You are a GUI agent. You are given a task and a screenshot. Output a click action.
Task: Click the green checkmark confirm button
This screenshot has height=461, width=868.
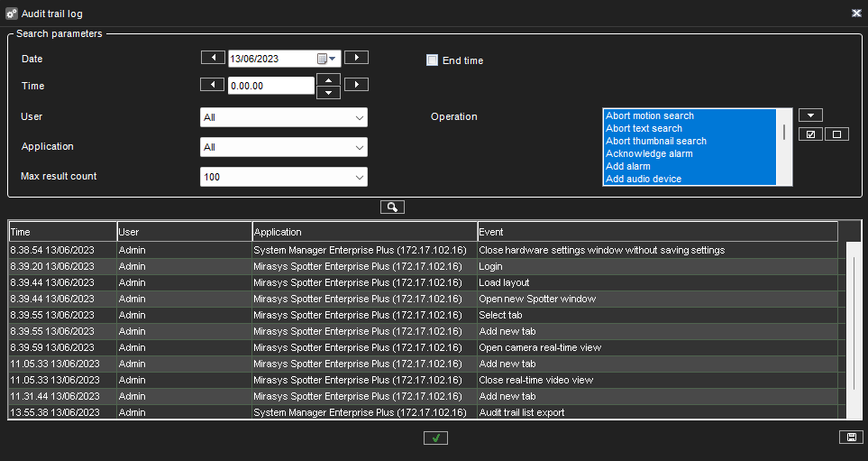click(435, 438)
